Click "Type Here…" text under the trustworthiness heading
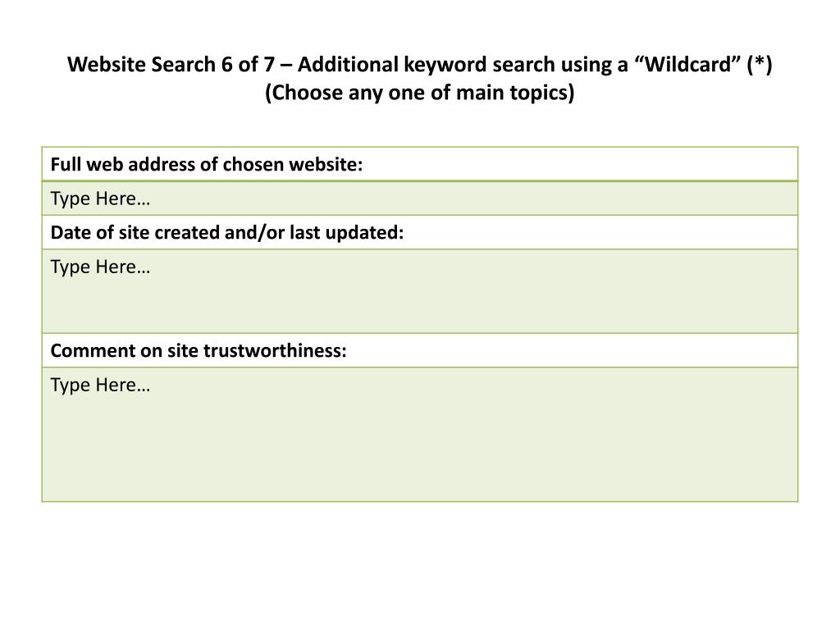The height and width of the screenshot is (630, 840). pos(100,385)
